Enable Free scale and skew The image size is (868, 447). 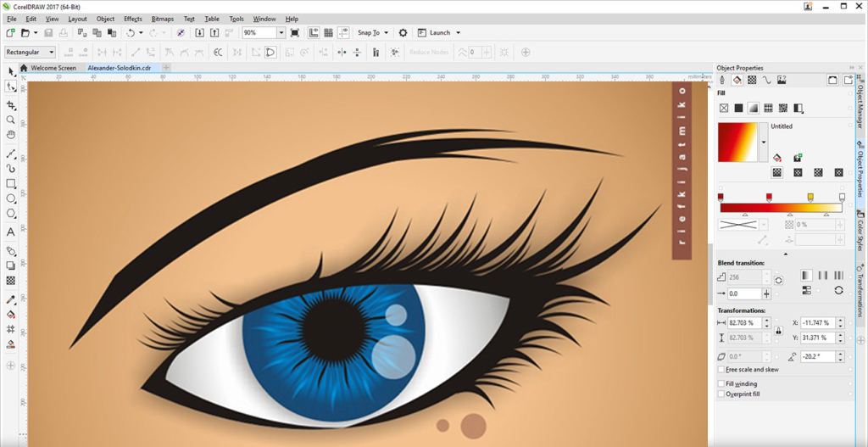(721, 370)
